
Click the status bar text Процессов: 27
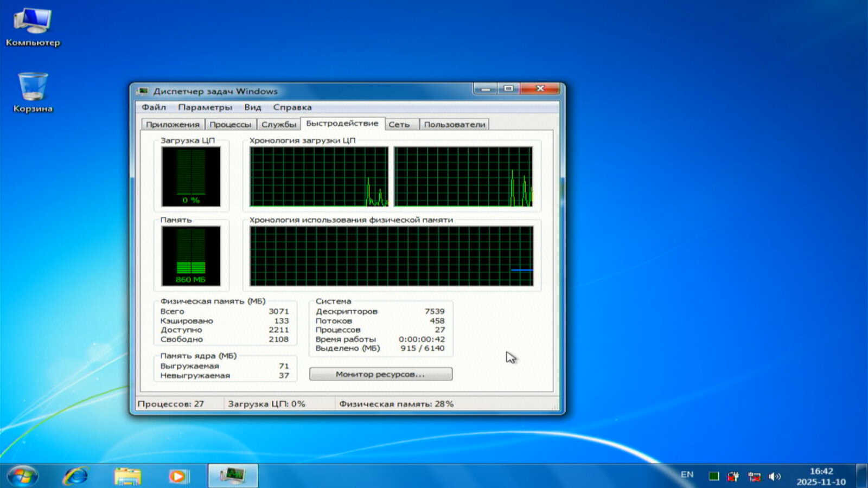click(171, 404)
